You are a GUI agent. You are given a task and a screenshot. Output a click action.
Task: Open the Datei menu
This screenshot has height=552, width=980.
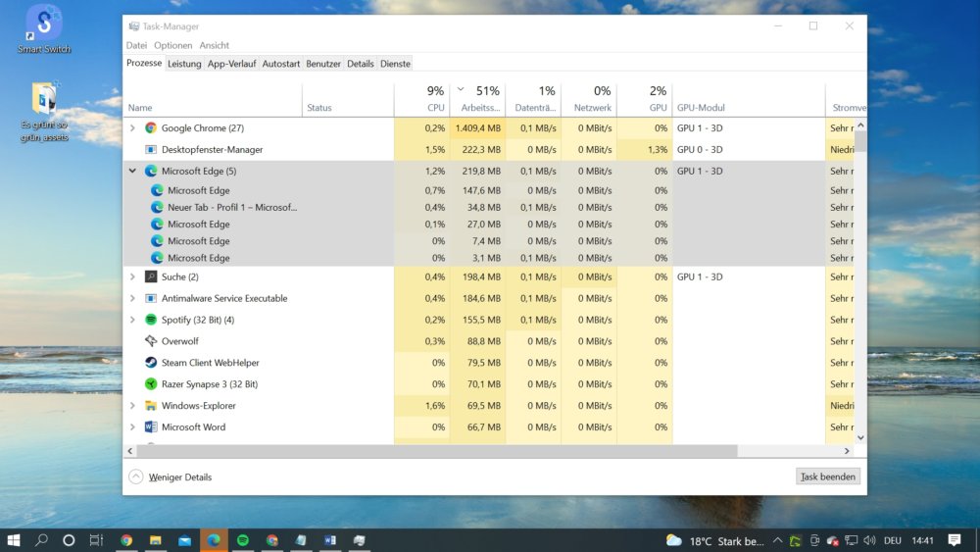click(x=136, y=45)
